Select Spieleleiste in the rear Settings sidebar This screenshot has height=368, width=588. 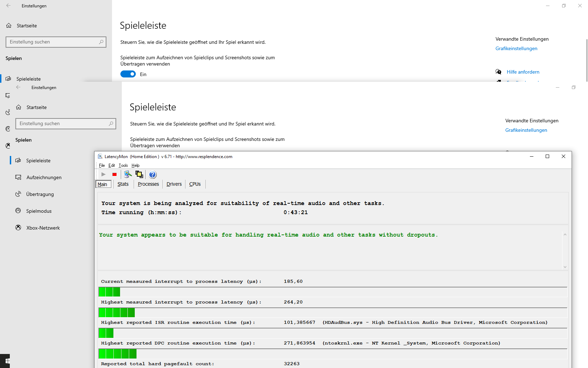click(28, 79)
